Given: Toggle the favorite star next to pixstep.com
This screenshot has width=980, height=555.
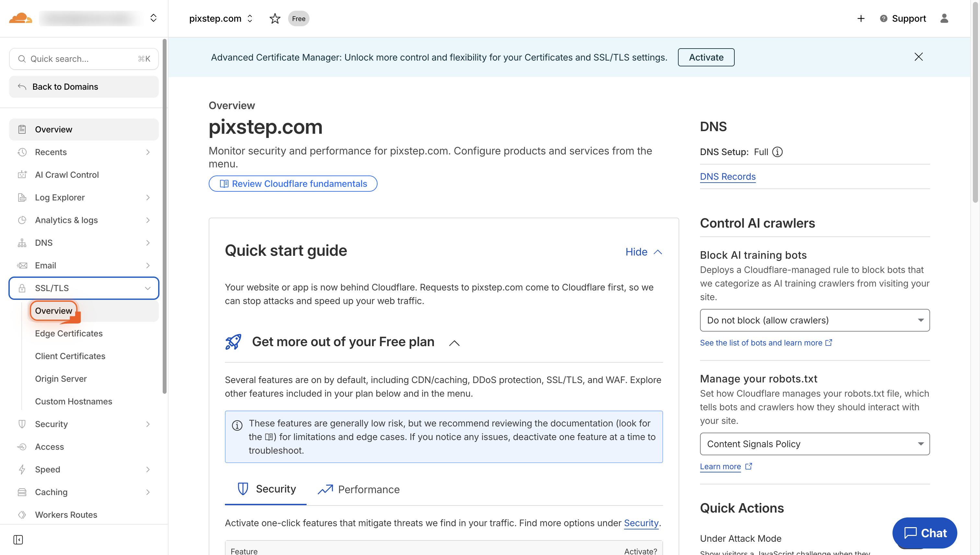Looking at the screenshot, I should tap(275, 18).
